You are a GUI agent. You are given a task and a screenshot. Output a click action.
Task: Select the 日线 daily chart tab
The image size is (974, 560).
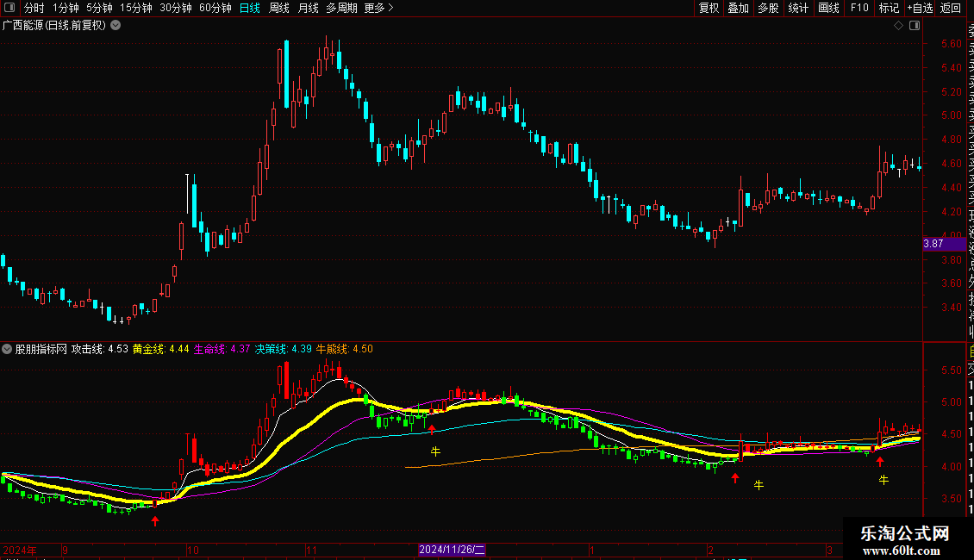click(250, 8)
